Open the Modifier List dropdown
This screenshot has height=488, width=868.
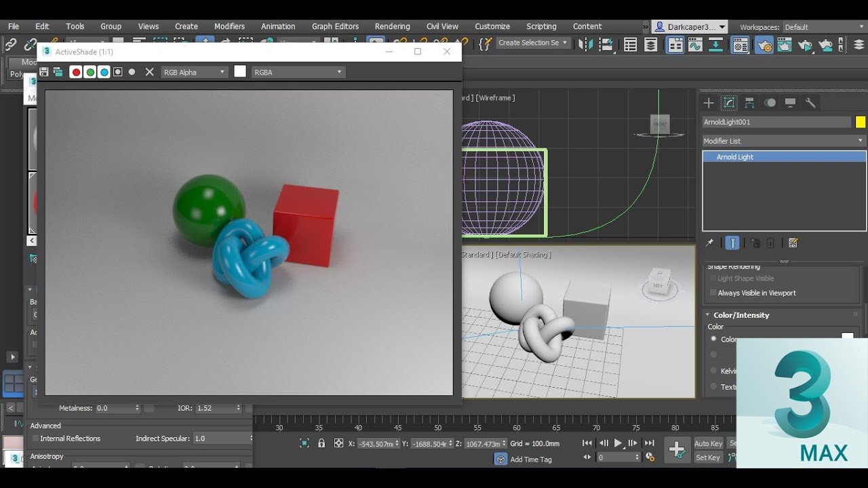click(x=784, y=141)
